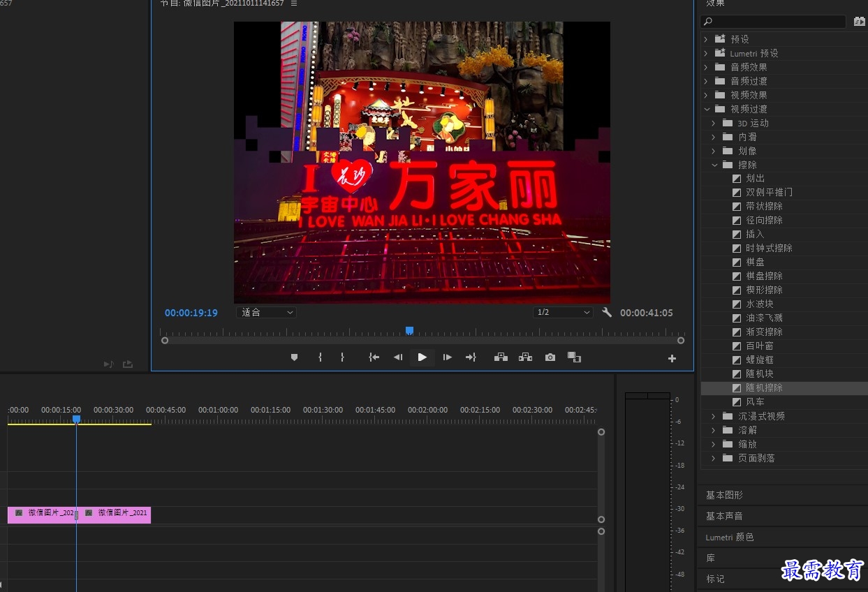
Task: Expand the 3D 运动 folder
Action: 714,123
